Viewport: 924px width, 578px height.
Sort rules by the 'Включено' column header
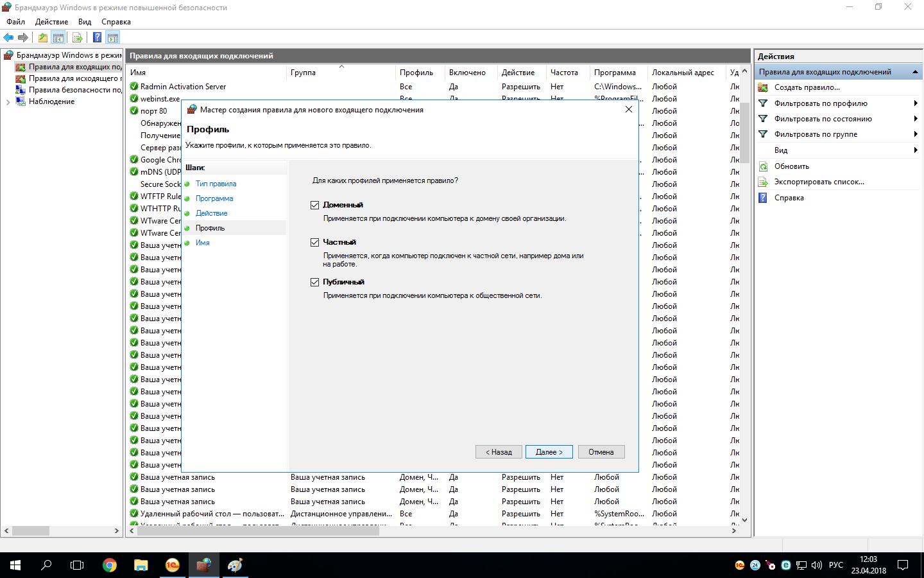pyautogui.click(x=472, y=73)
